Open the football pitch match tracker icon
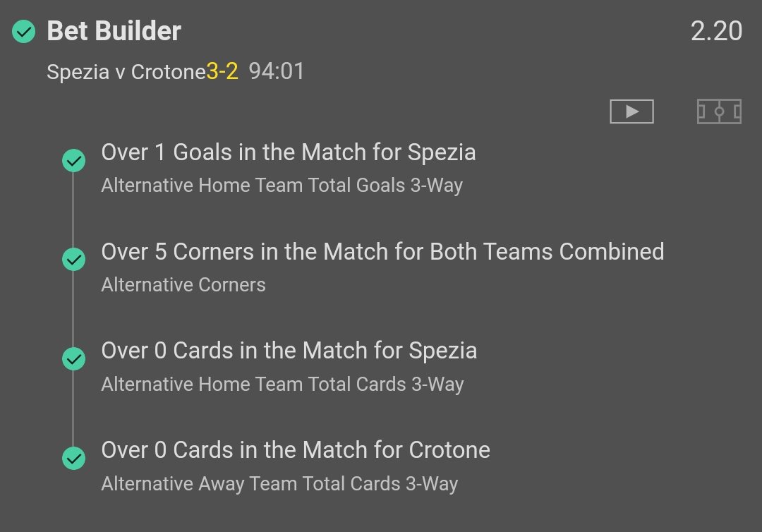 718,111
